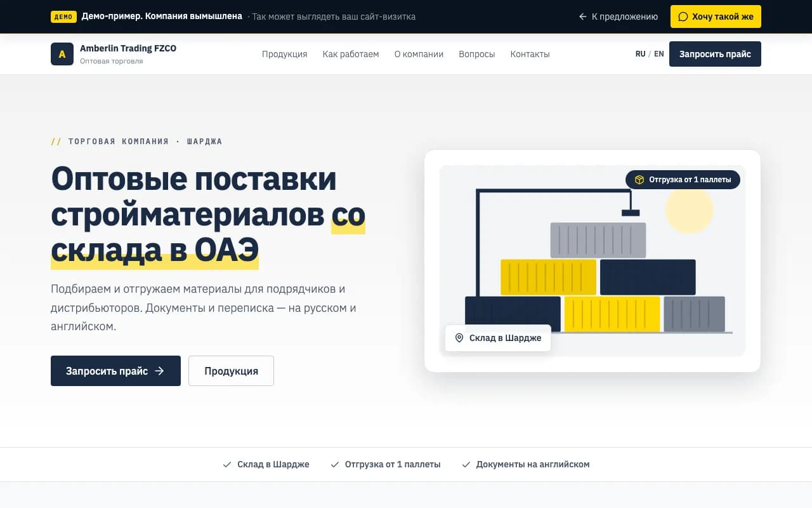The image size is (812, 508).
Task: Click the 'Подбираем и отгружаем материалы' paragraph
Action: coord(204,308)
